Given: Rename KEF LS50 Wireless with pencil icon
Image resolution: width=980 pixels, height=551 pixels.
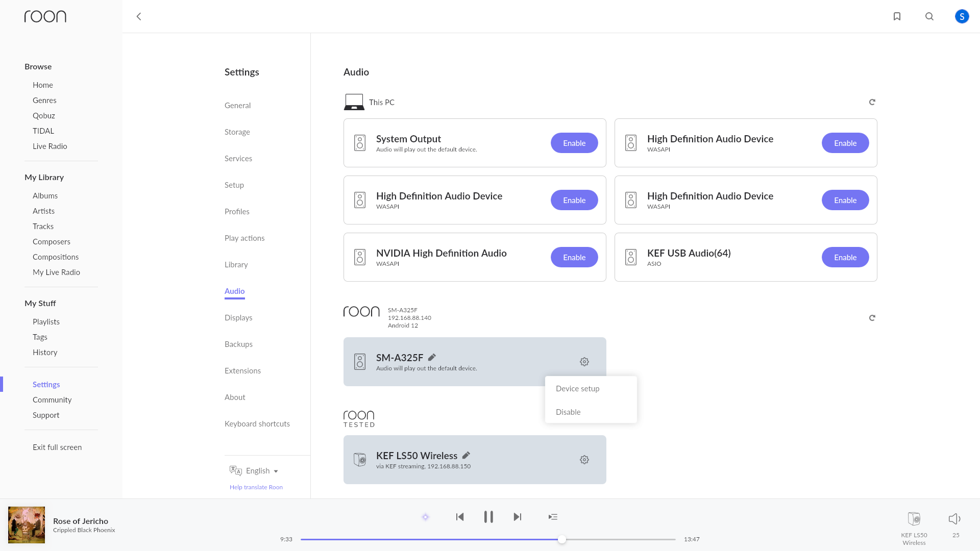Looking at the screenshot, I should coord(466,455).
